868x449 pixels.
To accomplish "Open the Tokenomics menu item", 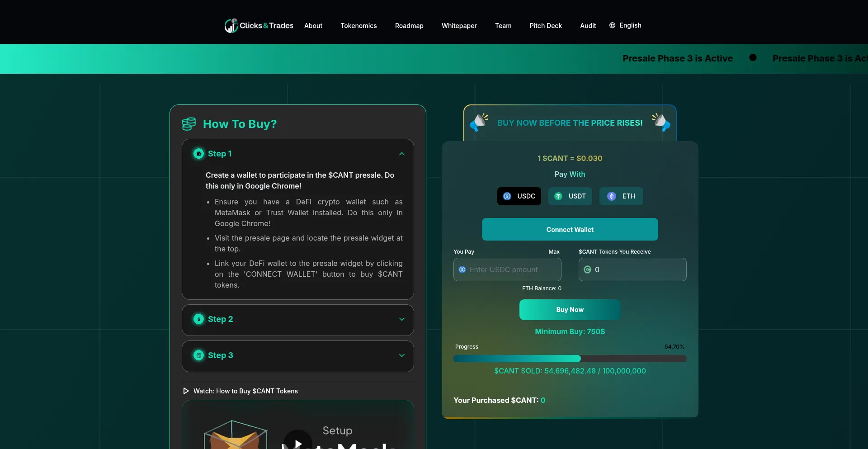I will [359, 26].
